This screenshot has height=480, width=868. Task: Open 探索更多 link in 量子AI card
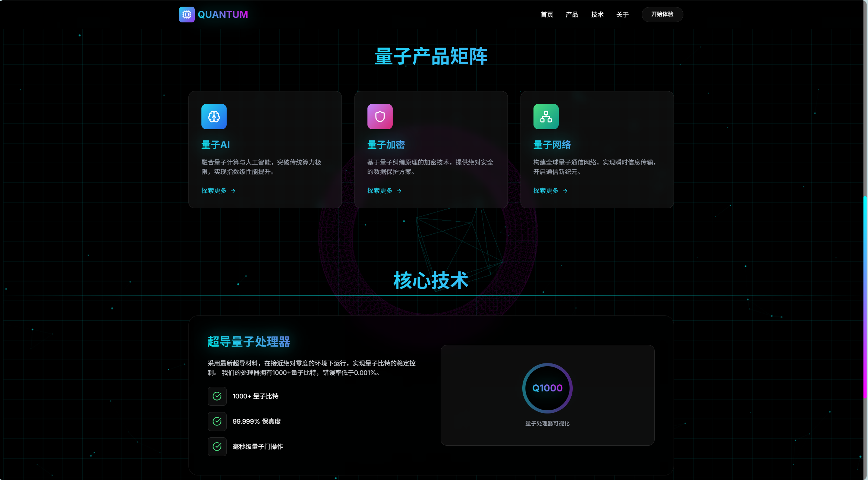[x=218, y=190]
